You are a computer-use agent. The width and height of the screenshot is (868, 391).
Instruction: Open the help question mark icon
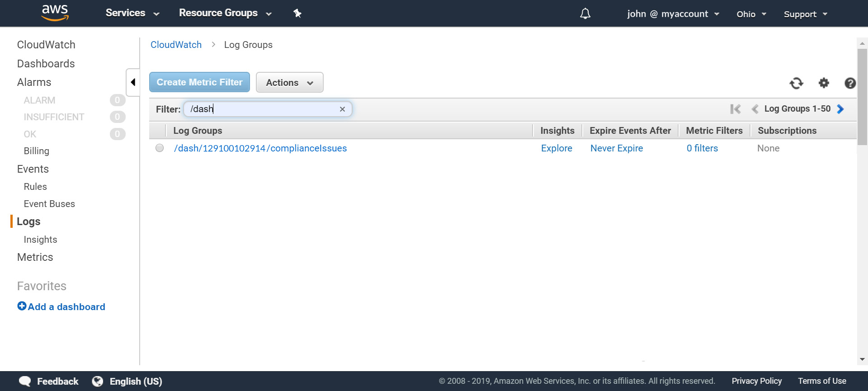(x=849, y=83)
